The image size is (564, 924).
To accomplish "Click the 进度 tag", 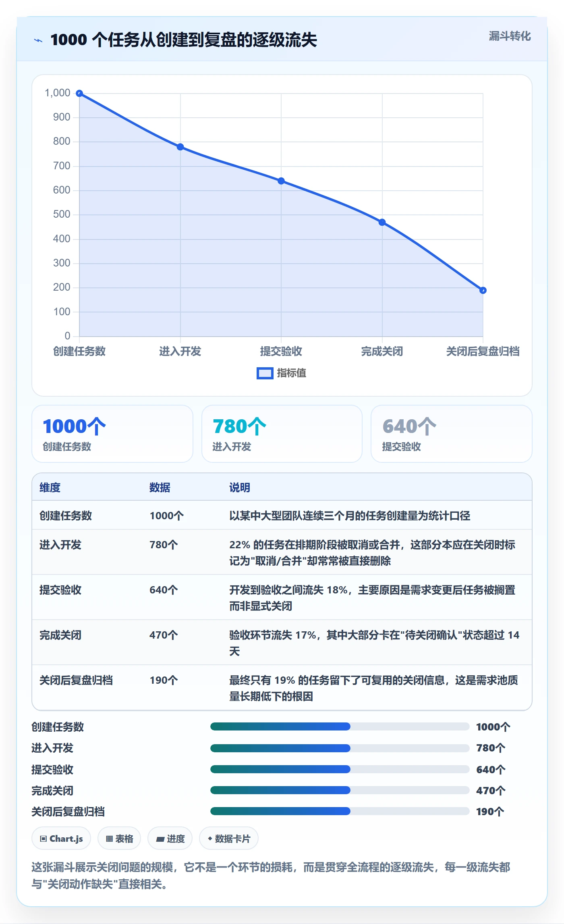I will point(170,839).
